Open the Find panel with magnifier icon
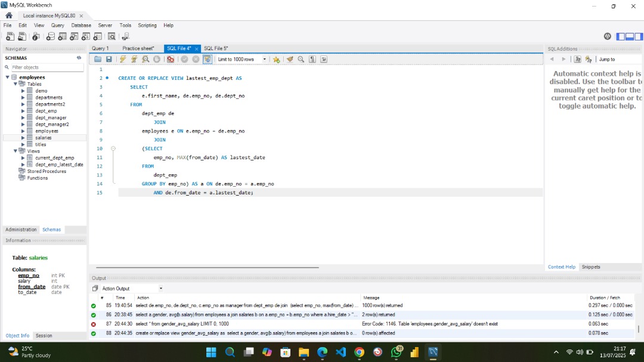Screen dimensions: 644x362 [301, 59]
